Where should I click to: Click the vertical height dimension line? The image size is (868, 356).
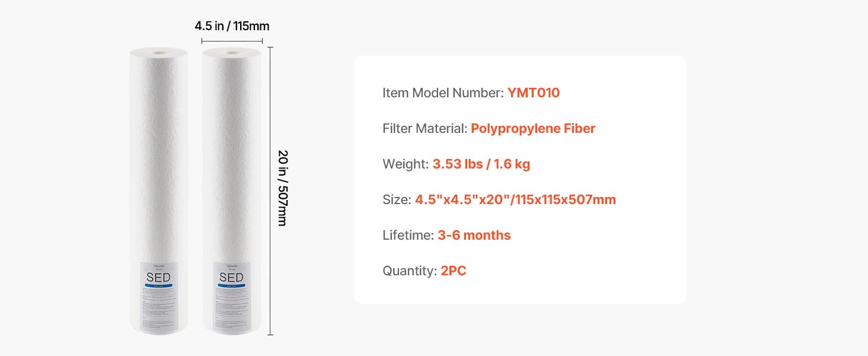(x=270, y=190)
